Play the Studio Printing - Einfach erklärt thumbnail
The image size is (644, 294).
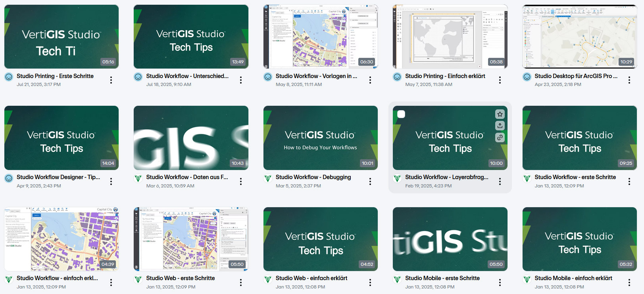tap(450, 37)
